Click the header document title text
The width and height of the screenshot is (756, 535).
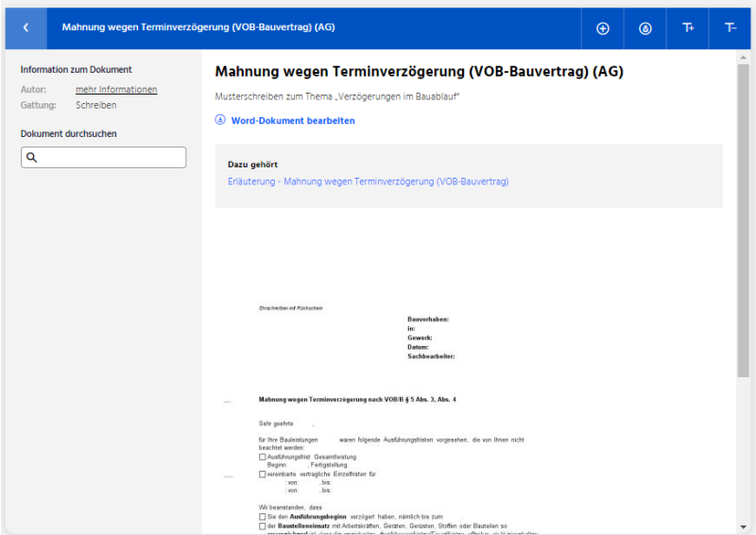tap(198, 27)
